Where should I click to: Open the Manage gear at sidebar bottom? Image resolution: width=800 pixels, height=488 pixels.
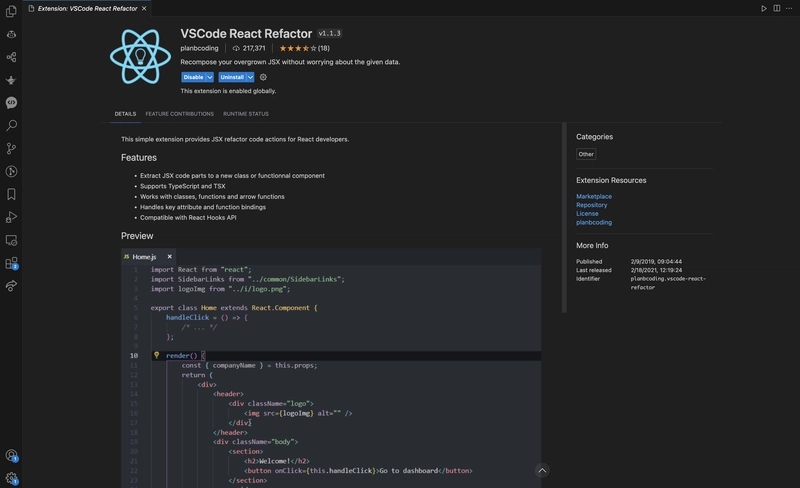(11, 478)
